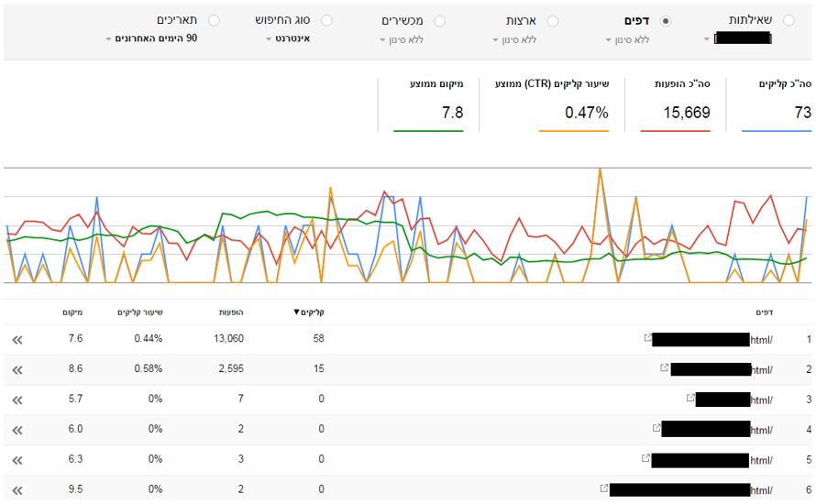Click double-arrow icon in the row with position 5.7
Screen dimensions: 816x504
tap(17, 400)
